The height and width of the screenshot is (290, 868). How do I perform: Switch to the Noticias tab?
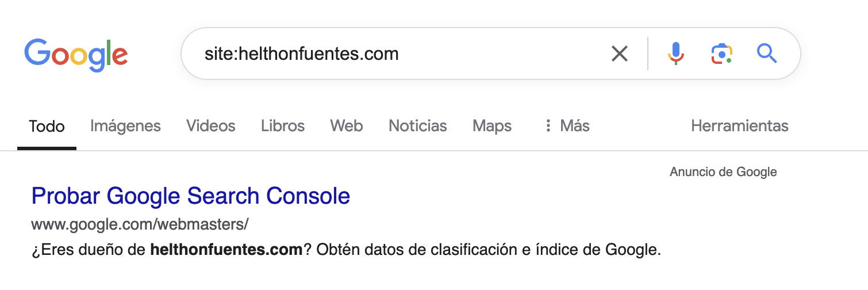coord(418,126)
